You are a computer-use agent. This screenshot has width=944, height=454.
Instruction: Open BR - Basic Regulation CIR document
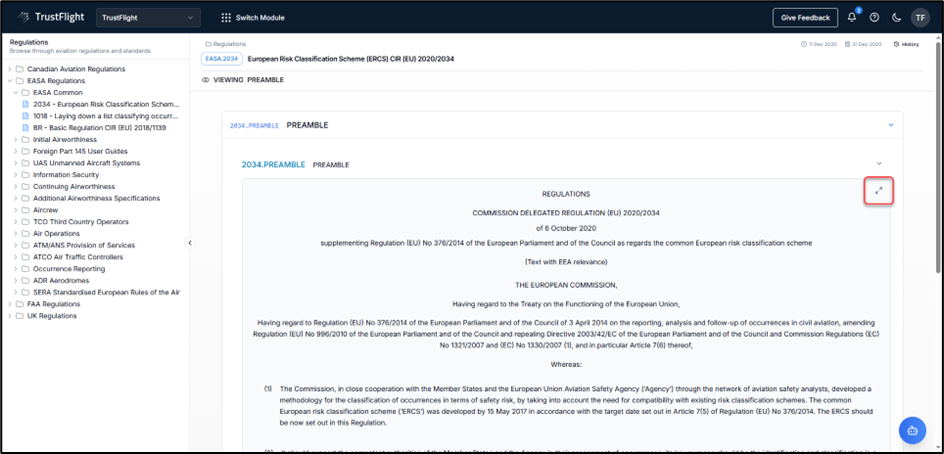94,128
